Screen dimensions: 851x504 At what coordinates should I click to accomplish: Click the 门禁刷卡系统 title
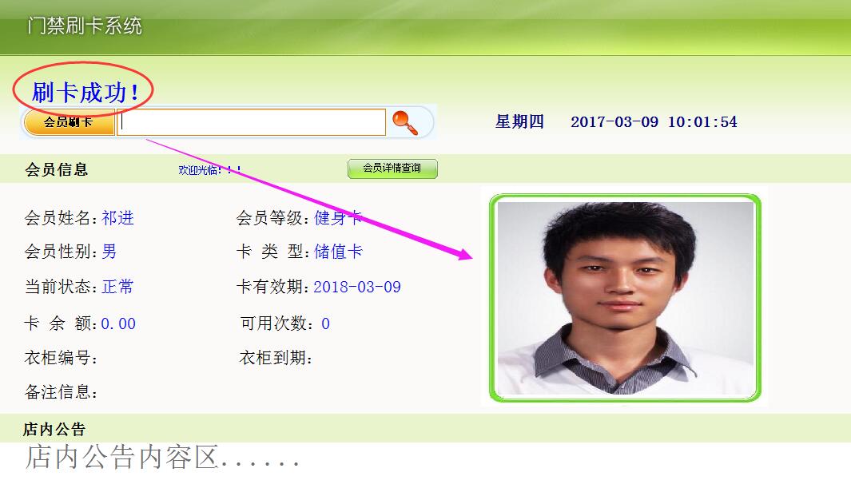click(85, 26)
